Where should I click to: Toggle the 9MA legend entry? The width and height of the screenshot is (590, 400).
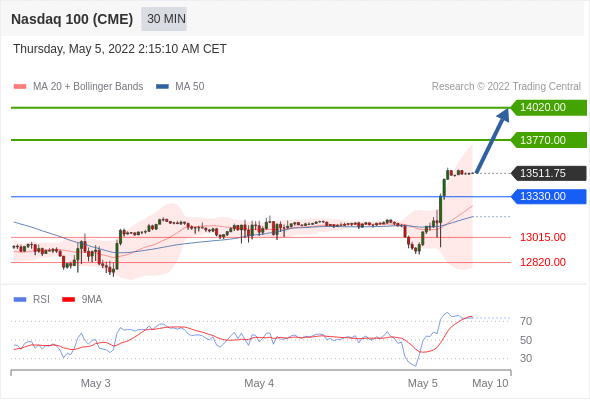tap(82, 300)
